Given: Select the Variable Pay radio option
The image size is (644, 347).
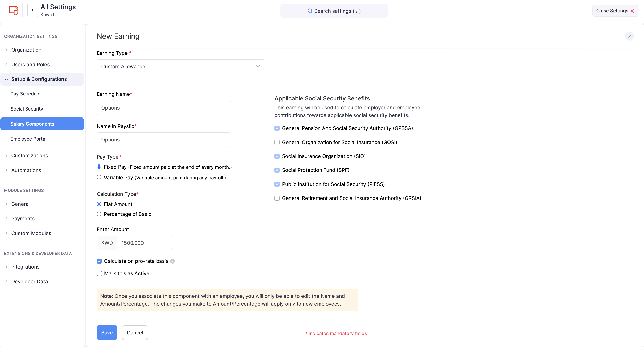Looking at the screenshot, I should click(x=99, y=177).
